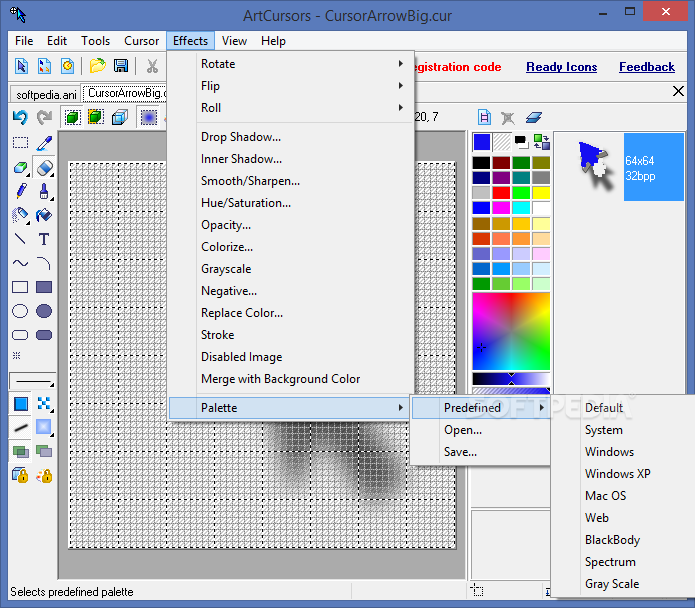Click the registration code link
This screenshot has height=608, width=695.
click(x=458, y=67)
